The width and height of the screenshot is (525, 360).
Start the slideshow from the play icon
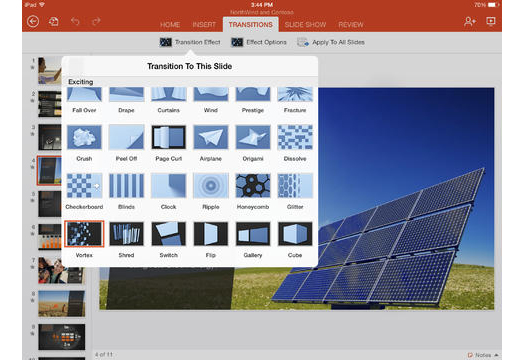[x=491, y=22]
